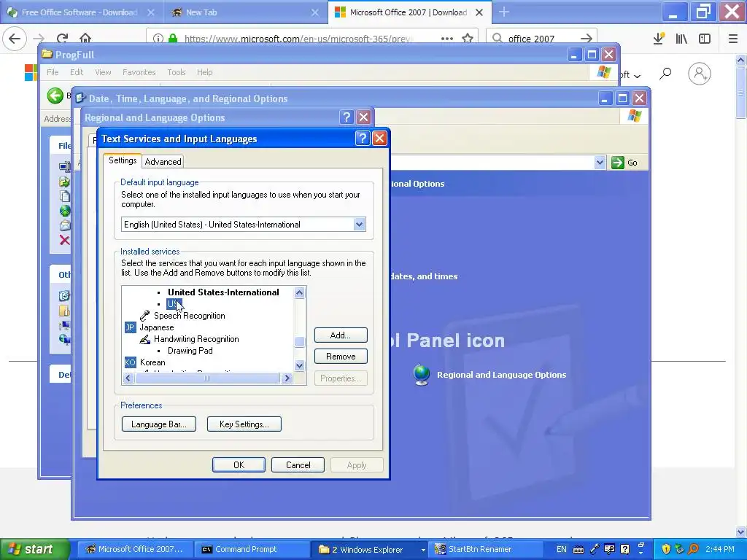Select Handwriting Recognition under Japanese
747x560 pixels.
(196, 339)
